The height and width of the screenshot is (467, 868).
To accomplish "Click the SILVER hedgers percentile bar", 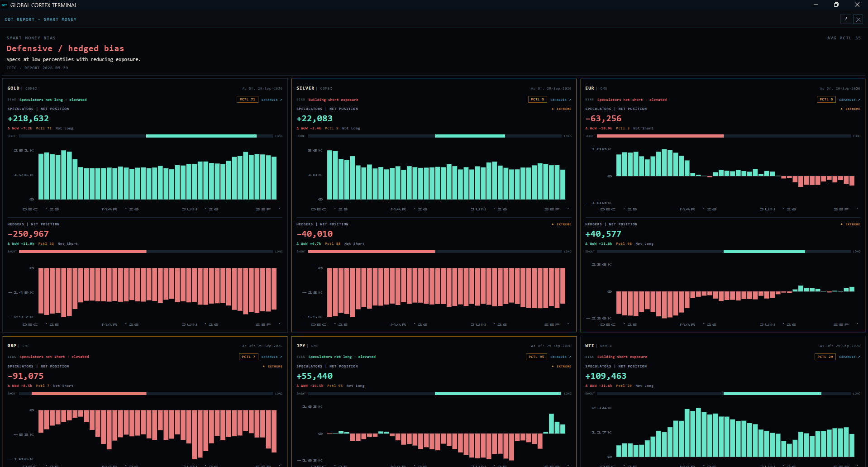I will coord(435,252).
